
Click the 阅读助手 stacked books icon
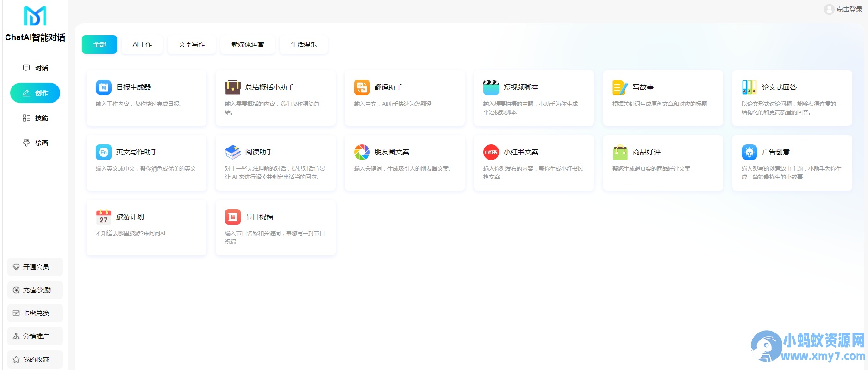[232, 152]
